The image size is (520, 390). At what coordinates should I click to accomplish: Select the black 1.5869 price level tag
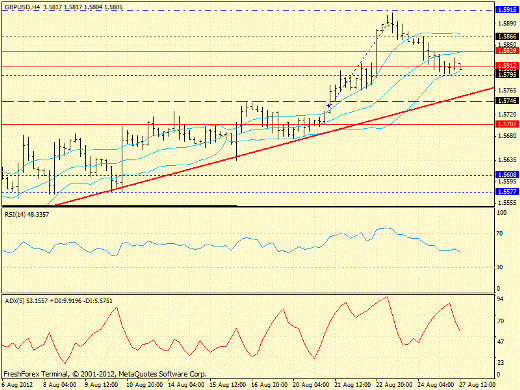[507, 36]
